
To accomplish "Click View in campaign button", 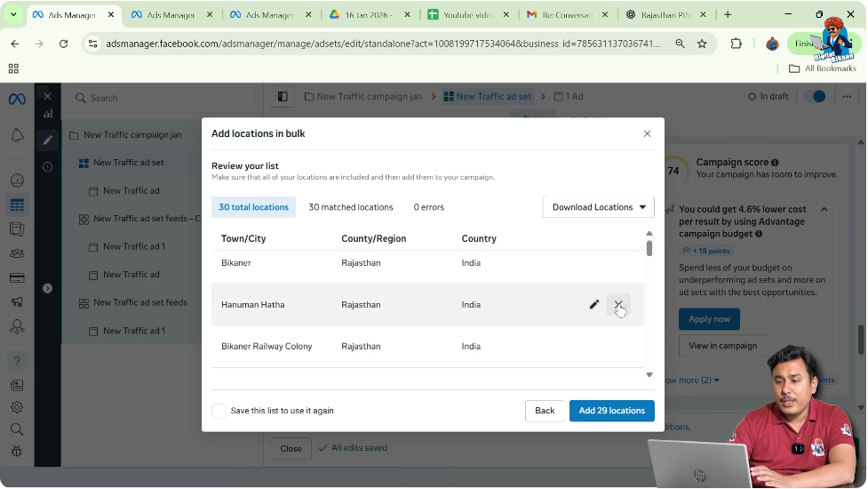I will pos(722,346).
